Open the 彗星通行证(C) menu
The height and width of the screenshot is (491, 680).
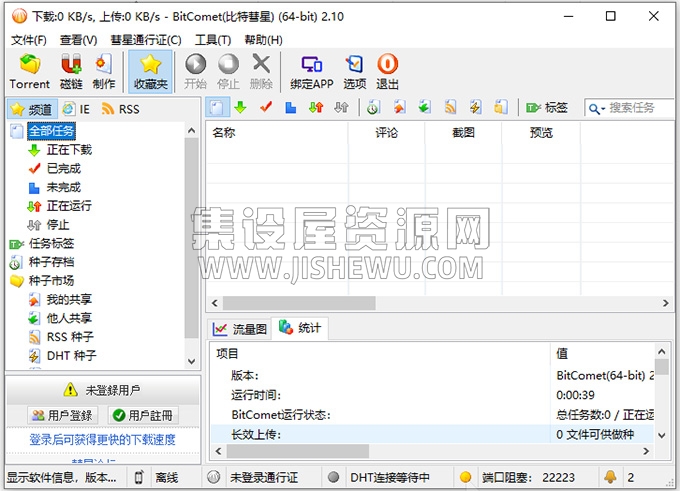(146, 40)
